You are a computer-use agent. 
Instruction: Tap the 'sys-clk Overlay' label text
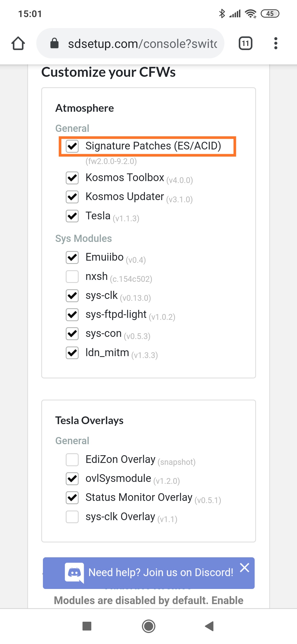tap(120, 517)
